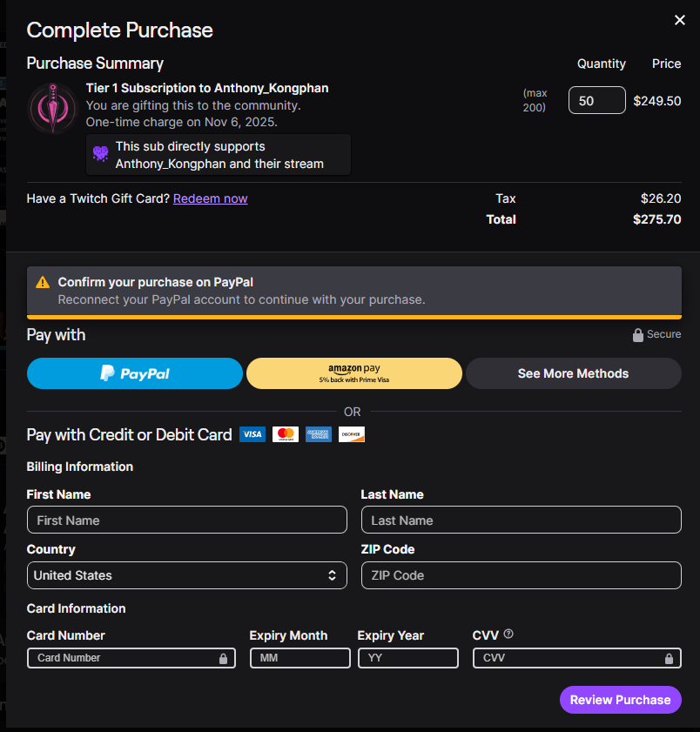
Task: Open the Redeem now gift card link
Action: click(210, 198)
